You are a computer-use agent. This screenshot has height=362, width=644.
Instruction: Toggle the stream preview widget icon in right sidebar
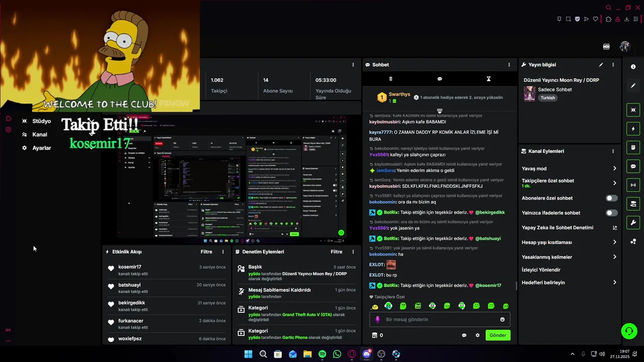click(x=633, y=110)
